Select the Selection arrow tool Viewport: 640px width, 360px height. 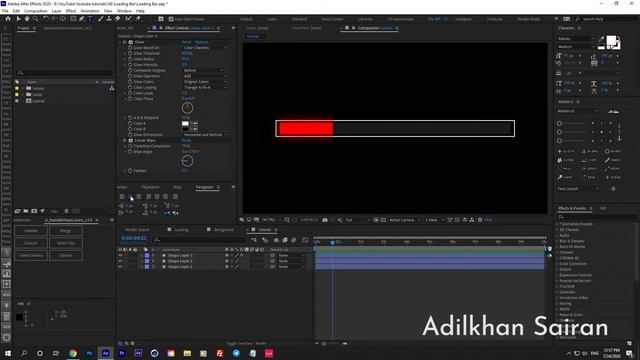coord(18,19)
